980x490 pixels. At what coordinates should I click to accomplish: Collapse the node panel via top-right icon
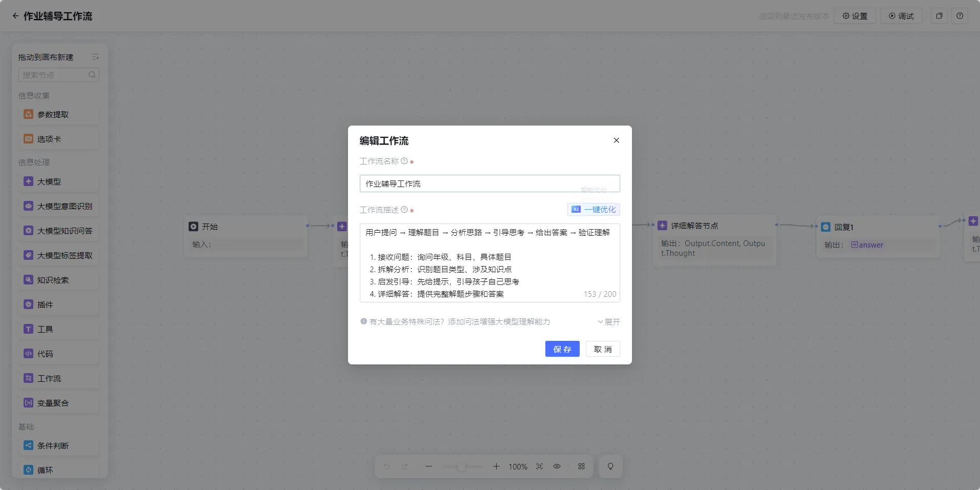pos(95,57)
